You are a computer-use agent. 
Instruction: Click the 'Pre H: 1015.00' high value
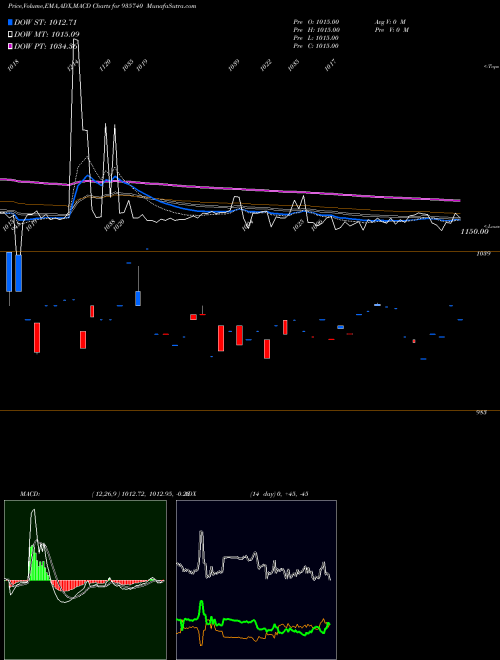[x=316, y=30]
